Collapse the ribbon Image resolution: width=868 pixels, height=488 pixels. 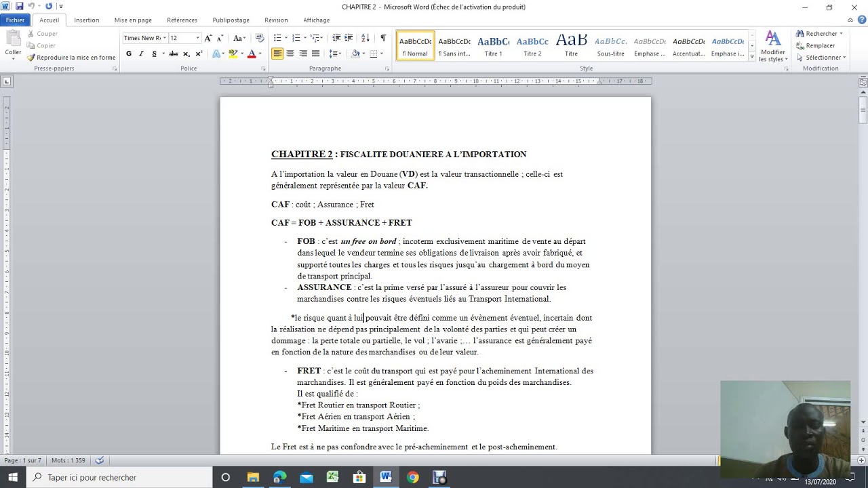pyautogui.click(x=852, y=20)
